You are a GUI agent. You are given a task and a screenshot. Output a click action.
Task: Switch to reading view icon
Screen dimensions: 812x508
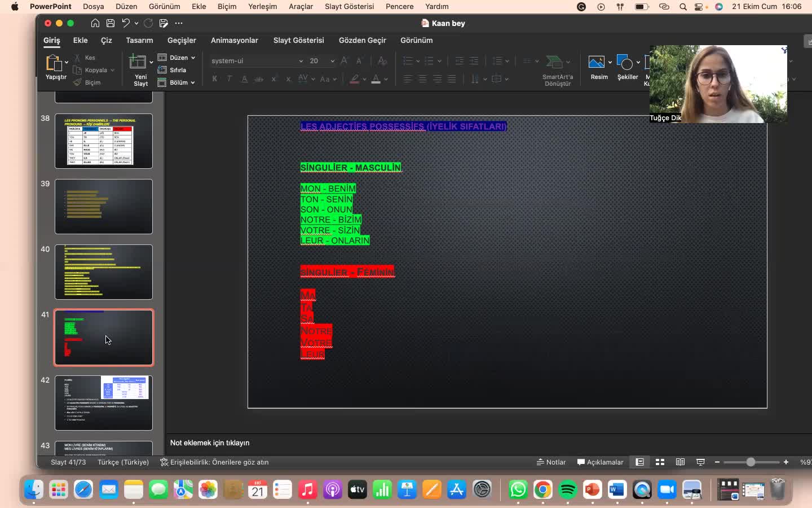tap(680, 462)
